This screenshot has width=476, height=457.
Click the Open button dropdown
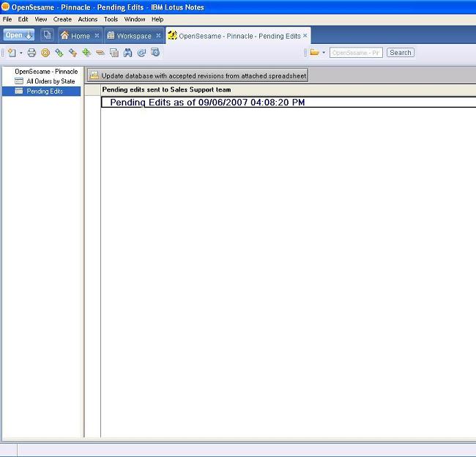click(19, 35)
